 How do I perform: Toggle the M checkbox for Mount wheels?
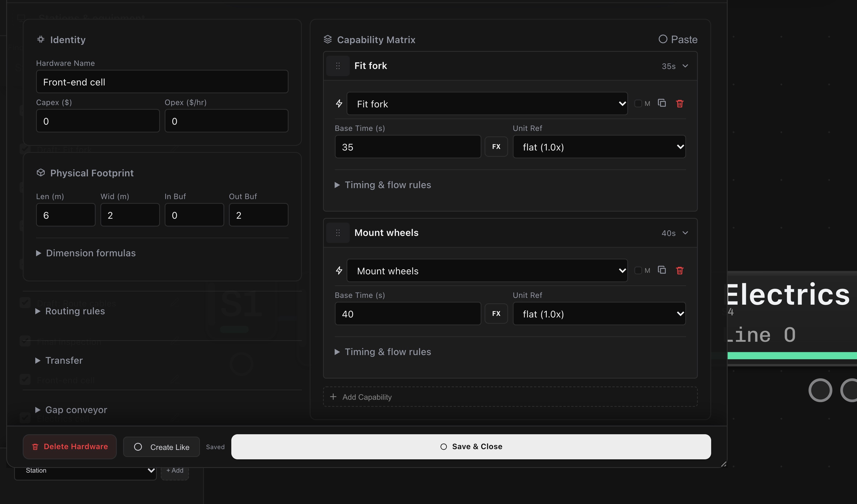638,270
